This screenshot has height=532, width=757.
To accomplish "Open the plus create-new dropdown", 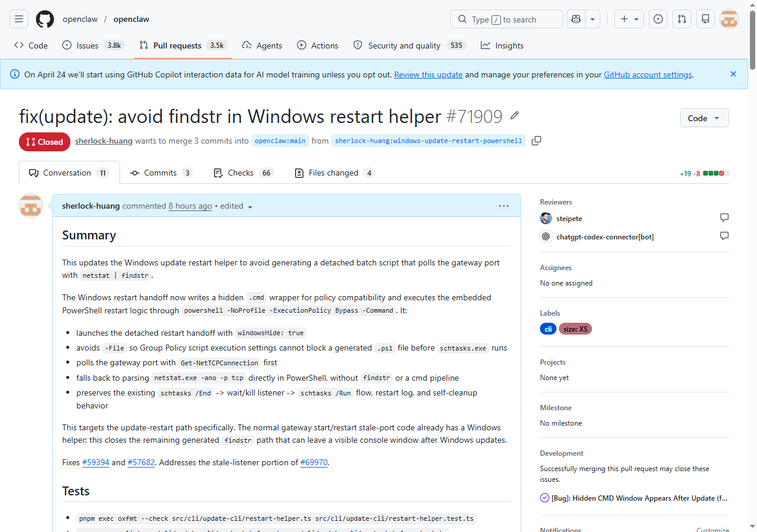I will click(x=629, y=19).
